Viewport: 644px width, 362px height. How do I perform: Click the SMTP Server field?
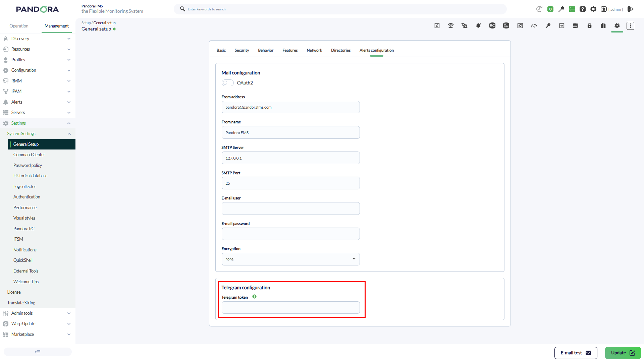pyautogui.click(x=290, y=158)
